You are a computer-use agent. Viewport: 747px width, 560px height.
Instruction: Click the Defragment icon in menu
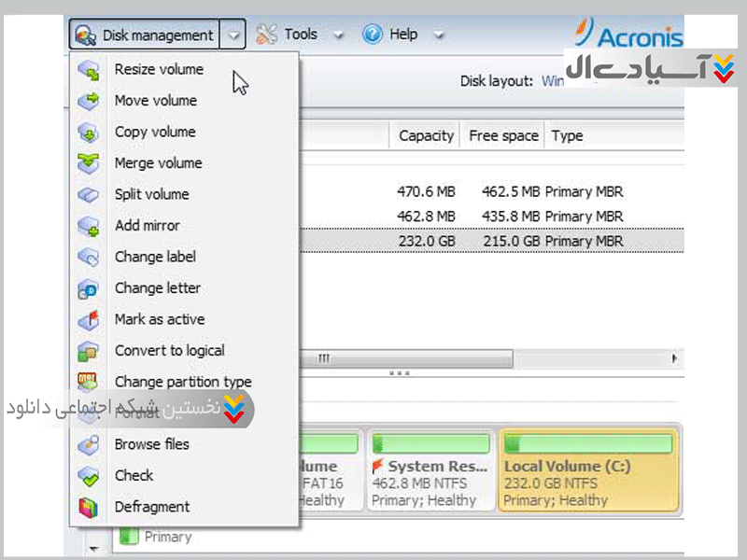[x=88, y=508]
